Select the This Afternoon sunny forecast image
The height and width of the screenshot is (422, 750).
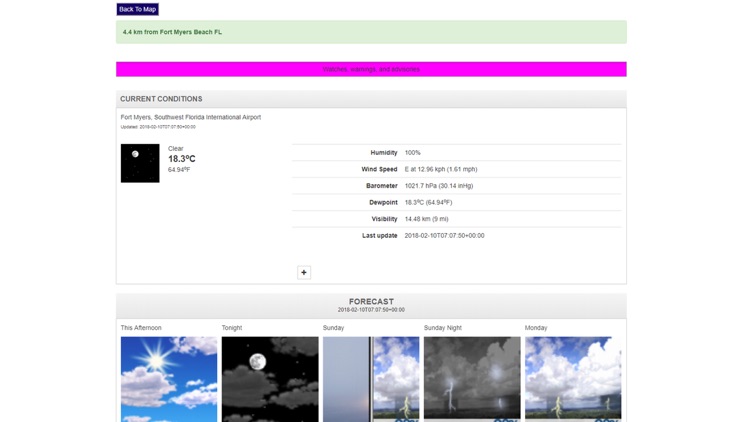click(x=169, y=379)
